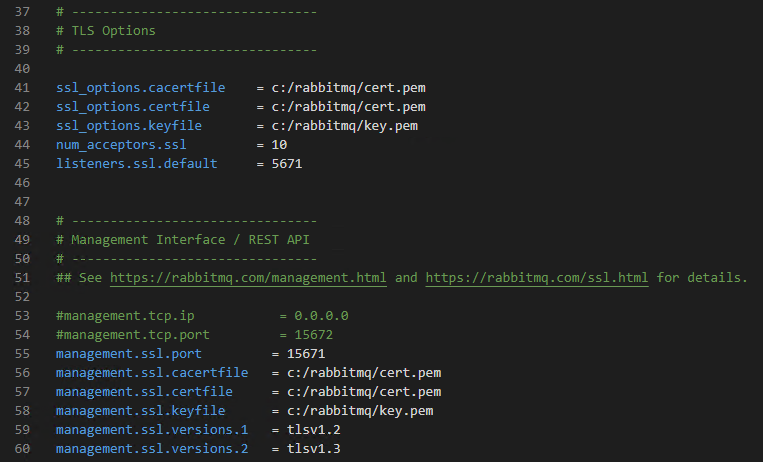Click the ssl_options.certfile key
The width and height of the screenshot is (763, 462).
[137, 106]
